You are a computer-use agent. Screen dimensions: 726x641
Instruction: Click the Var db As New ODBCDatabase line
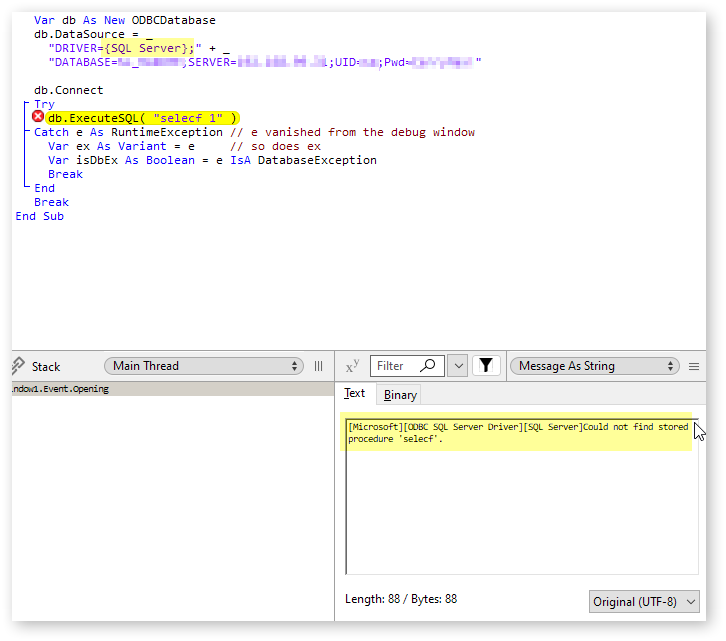[x=124, y=20]
